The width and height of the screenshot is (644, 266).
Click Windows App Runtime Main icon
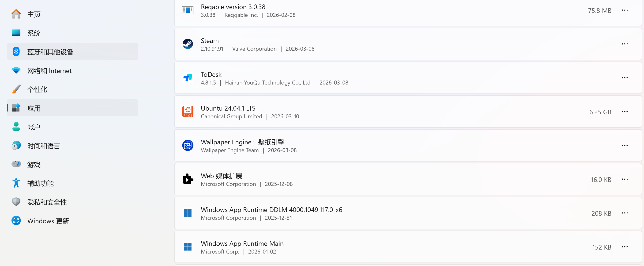pos(188,247)
